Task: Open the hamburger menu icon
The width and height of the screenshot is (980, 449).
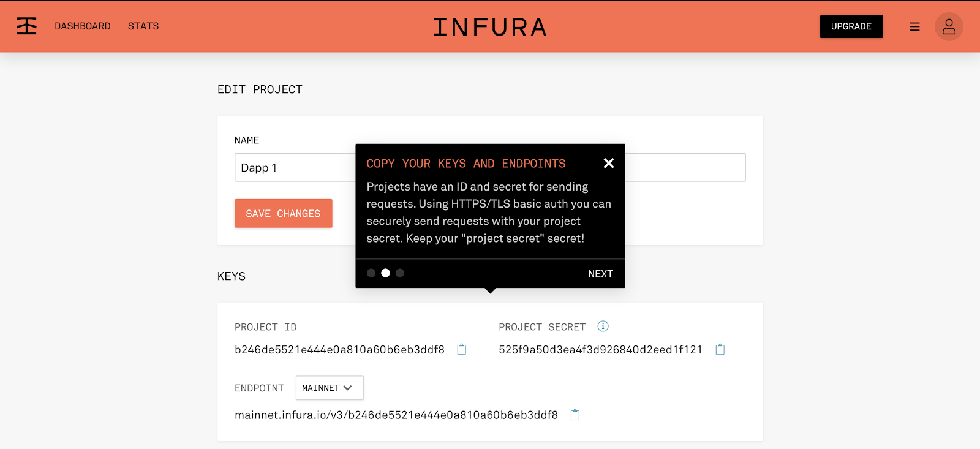Action: (914, 26)
